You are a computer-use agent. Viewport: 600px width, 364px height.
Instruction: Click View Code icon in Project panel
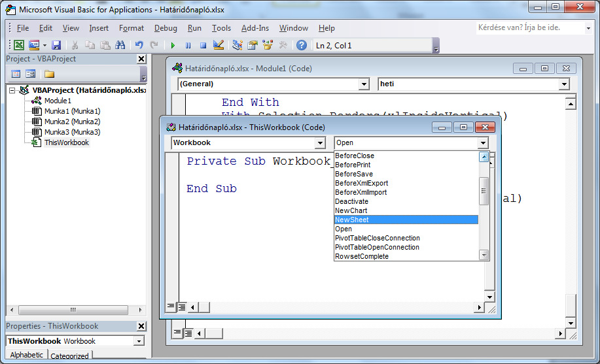tap(16, 74)
